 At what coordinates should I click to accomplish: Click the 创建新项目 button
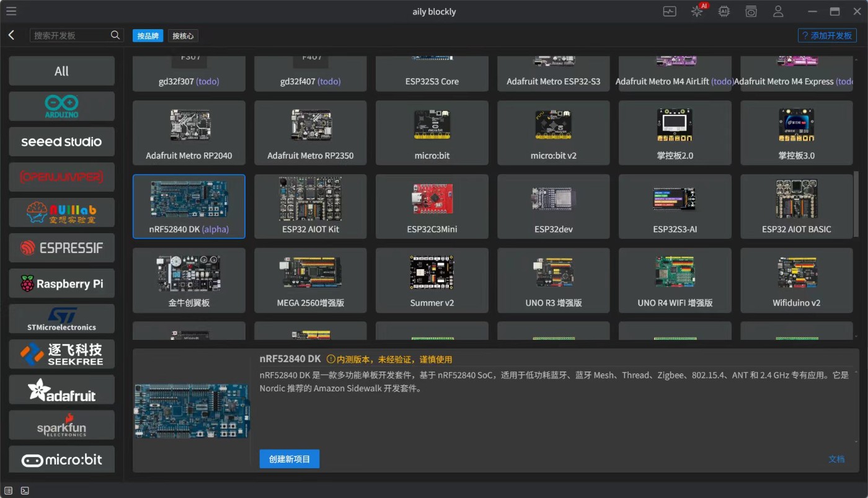click(x=290, y=459)
